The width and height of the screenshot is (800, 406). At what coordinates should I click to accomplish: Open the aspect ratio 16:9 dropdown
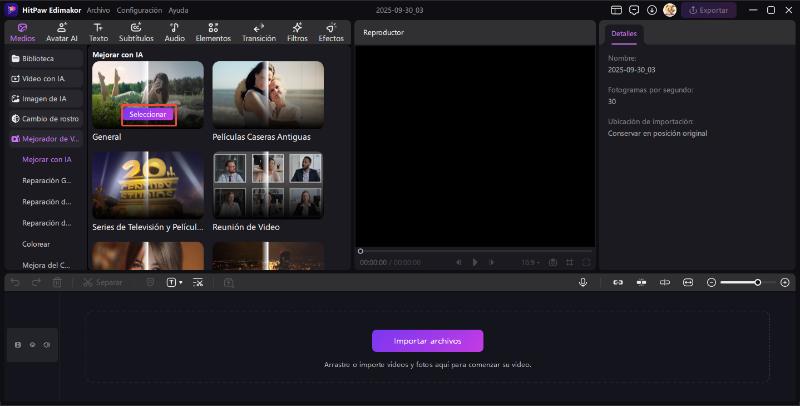click(x=530, y=262)
